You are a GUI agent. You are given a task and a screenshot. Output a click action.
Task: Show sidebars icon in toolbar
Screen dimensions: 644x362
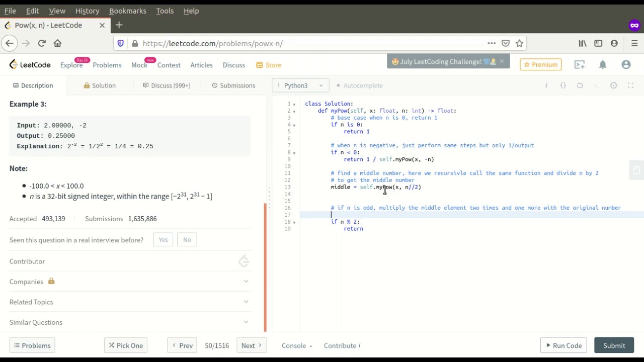(x=598, y=43)
